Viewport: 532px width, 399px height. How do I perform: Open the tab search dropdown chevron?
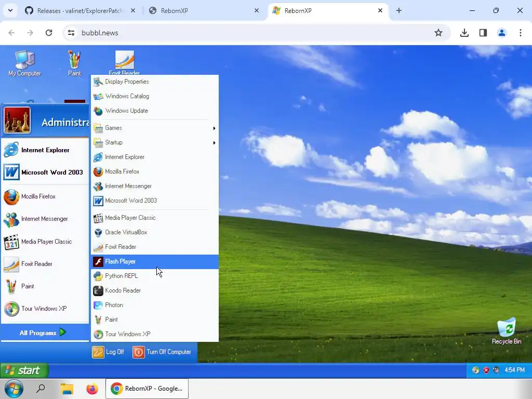point(10,10)
